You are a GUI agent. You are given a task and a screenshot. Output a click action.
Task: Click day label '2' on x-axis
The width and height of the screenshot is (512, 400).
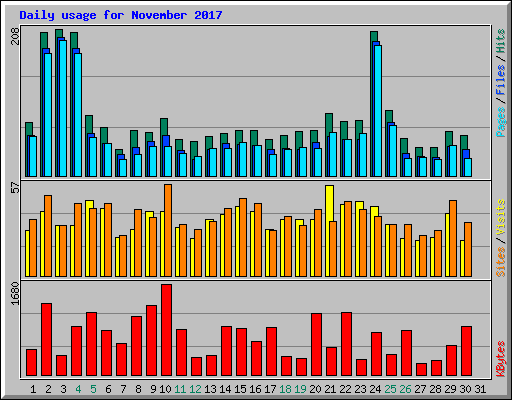[x=48, y=389]
